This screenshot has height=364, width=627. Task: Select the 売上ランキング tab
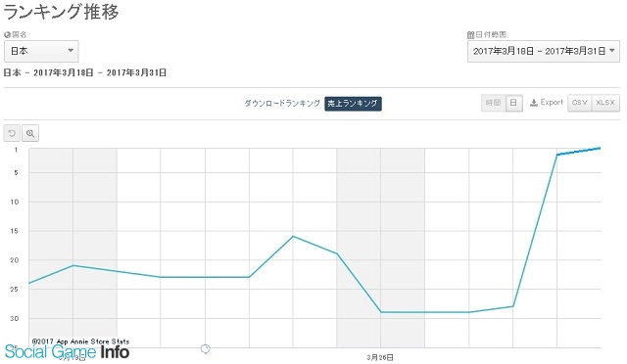pos(353,104)
